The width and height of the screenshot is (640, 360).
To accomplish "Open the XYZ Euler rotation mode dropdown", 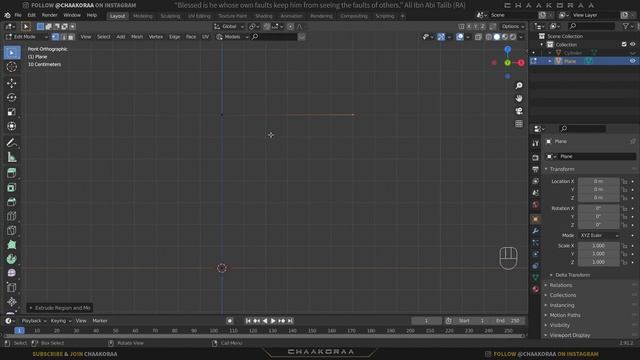I will point(599,236).
